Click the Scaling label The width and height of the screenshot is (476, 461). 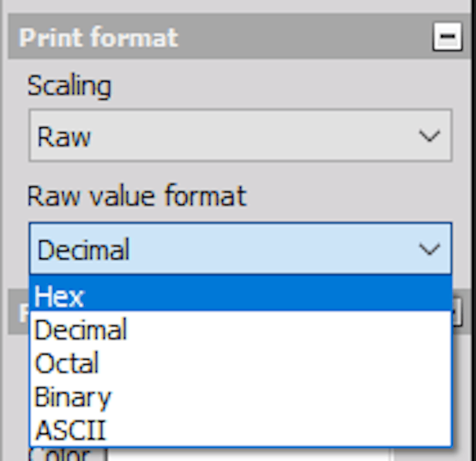pos(70,87)
